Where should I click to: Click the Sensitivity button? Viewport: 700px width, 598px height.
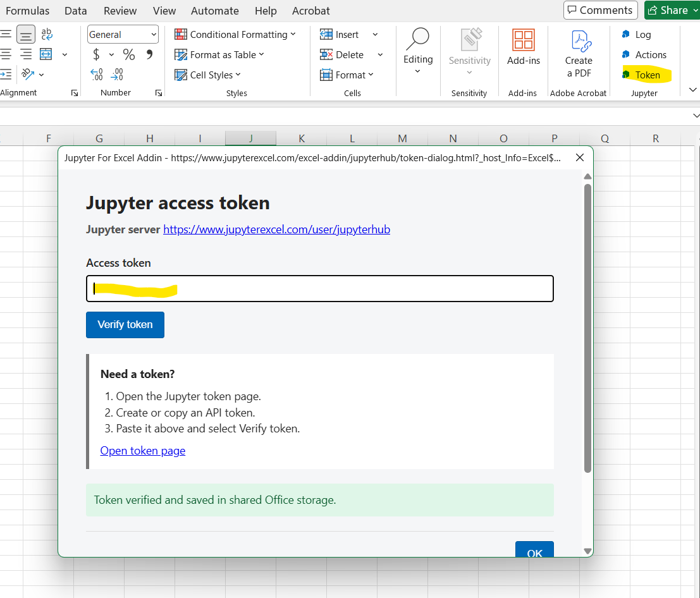point(470,51)
